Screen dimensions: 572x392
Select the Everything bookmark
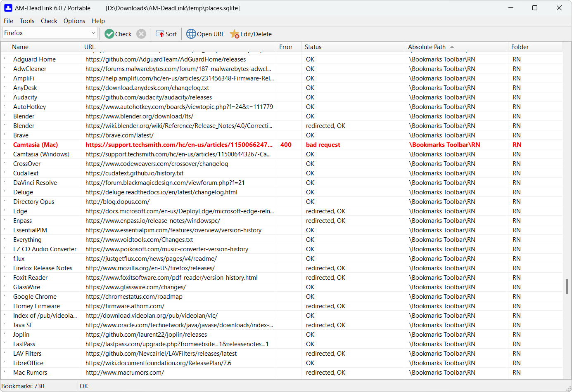click(27, 240)
